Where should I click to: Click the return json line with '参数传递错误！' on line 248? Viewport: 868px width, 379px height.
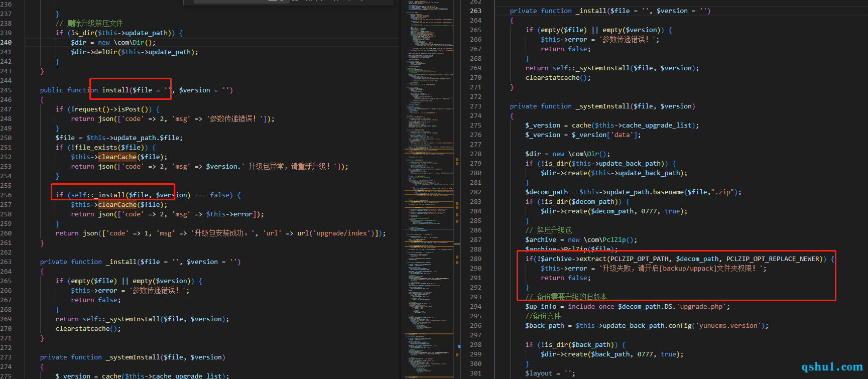[173, 118]
